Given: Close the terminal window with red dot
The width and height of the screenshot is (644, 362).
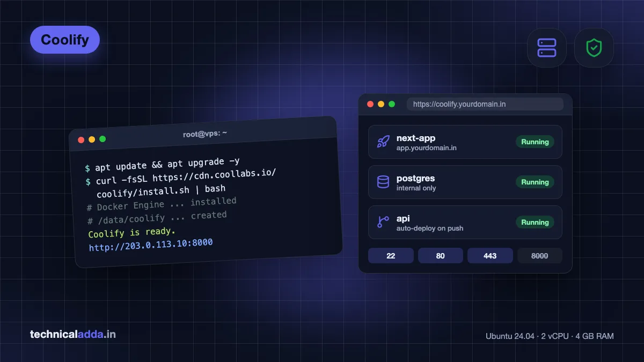Looking at the screenshot, I should (81, 140).
